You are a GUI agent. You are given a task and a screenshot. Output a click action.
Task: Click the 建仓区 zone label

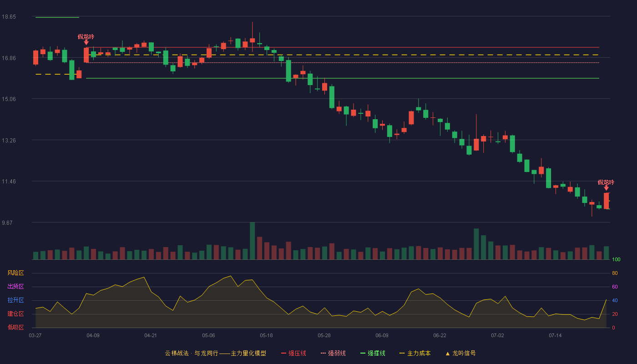(16, 314)
